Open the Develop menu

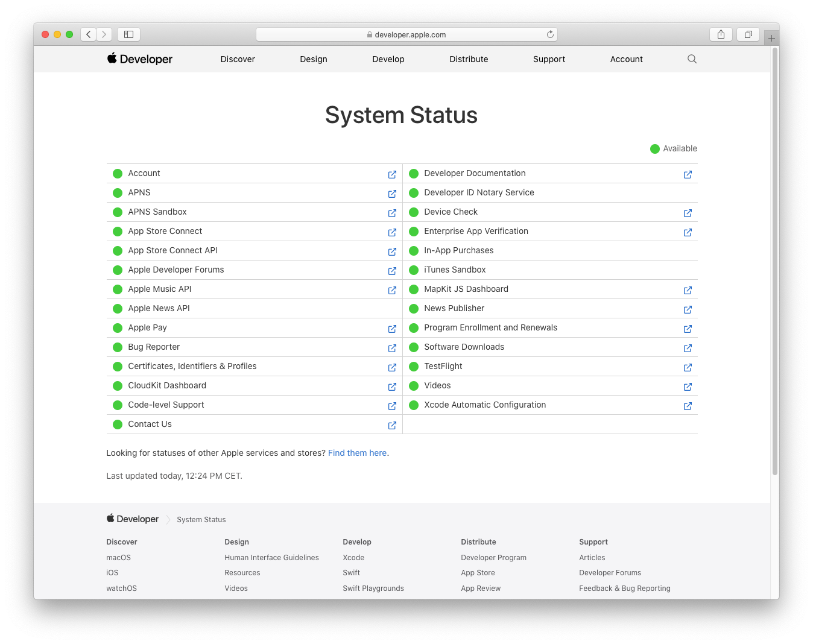pos(388,59)
